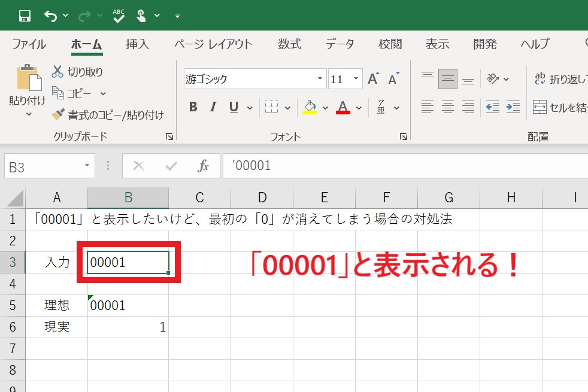
Task: Click the cell borders icon
Action: pyautogui.click(x=271, y=107)
